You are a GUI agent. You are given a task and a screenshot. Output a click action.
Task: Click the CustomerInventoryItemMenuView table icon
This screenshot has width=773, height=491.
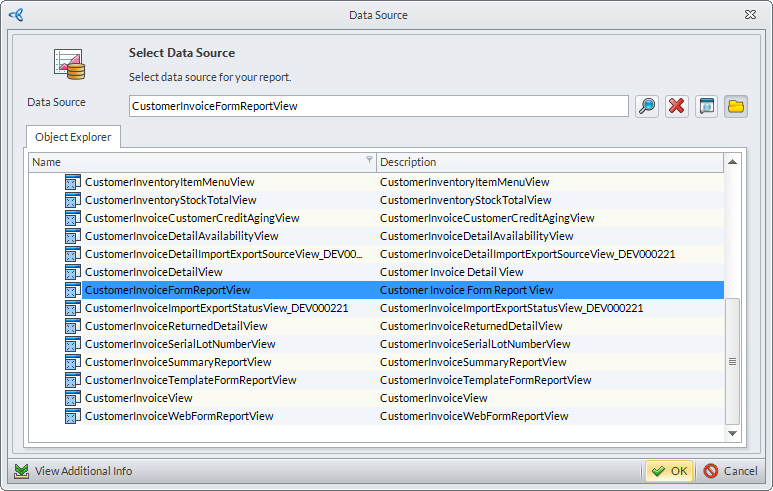72,182
